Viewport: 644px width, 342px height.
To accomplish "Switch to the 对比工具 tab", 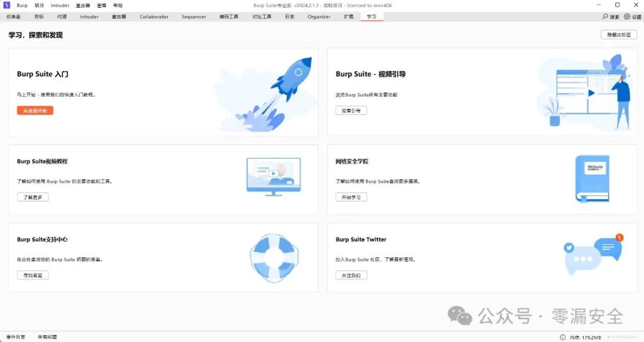I will [x=262, y=17].
